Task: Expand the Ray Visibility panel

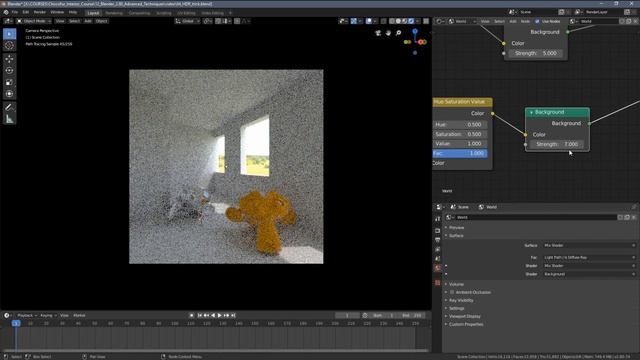Action: (461, 300)
